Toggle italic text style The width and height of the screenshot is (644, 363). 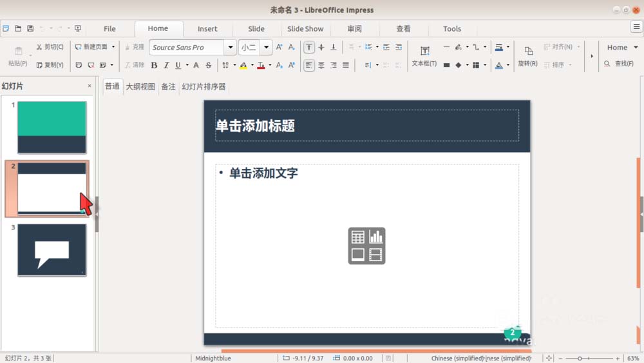click(x=166, y=65)
